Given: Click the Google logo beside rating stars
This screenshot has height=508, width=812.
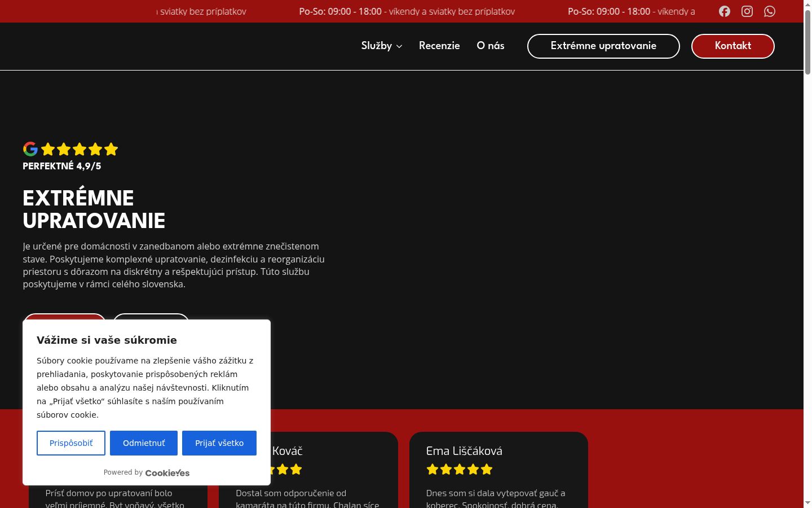Looking at the screenshot, I should (30, 149).
